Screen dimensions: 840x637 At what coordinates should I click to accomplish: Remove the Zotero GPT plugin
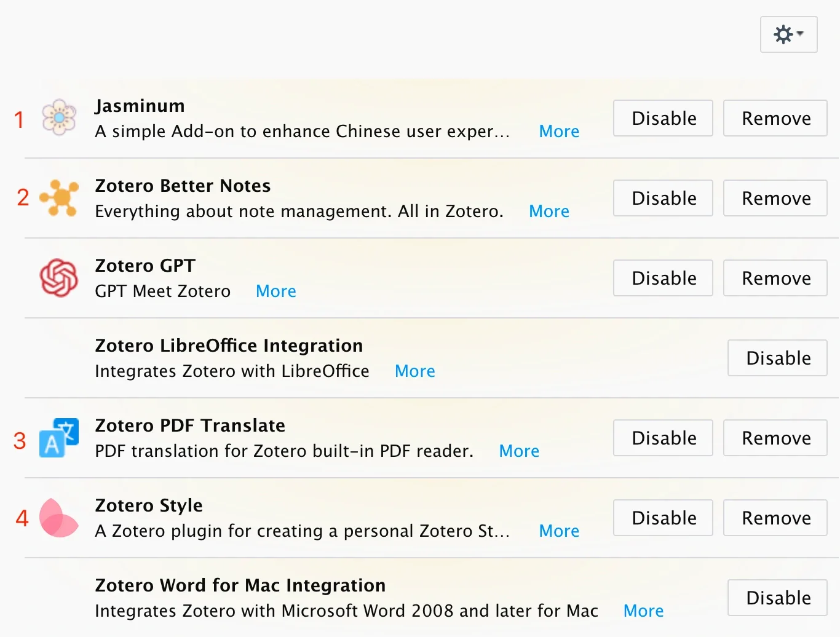(x=775, y=278)
